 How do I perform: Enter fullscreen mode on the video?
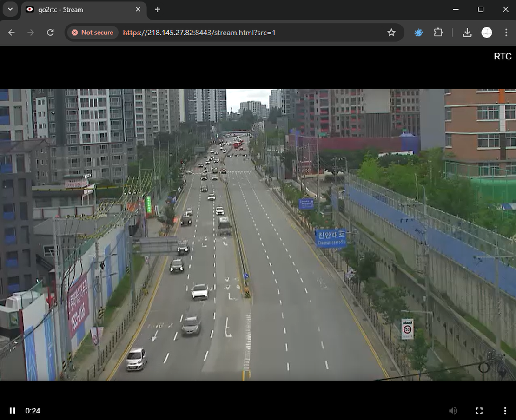click(479, 411)
